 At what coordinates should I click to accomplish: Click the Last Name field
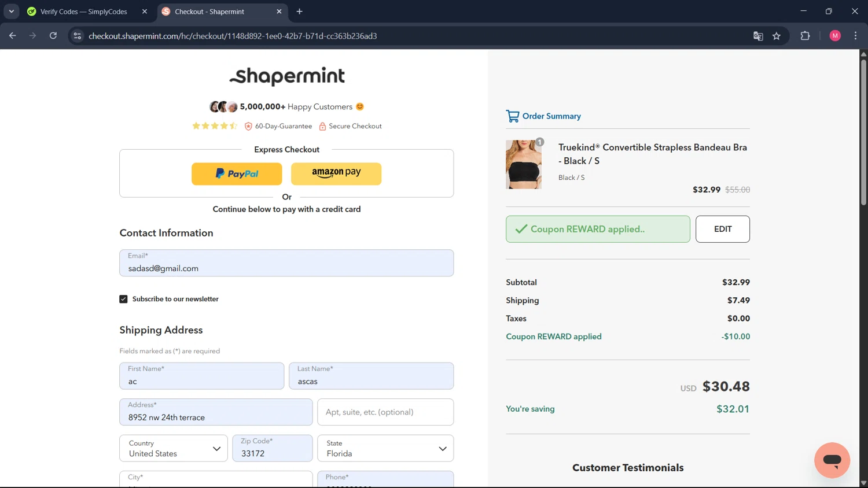371,376
